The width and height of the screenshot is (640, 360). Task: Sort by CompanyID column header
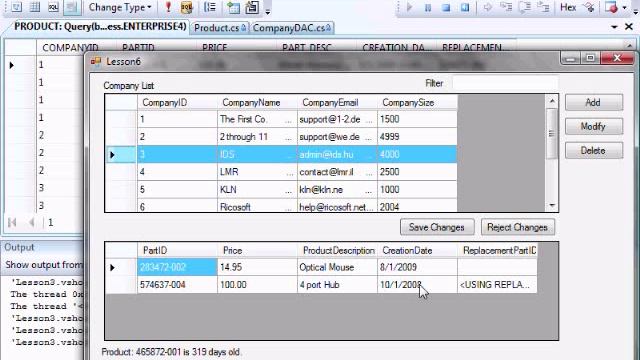pos(177,103)
